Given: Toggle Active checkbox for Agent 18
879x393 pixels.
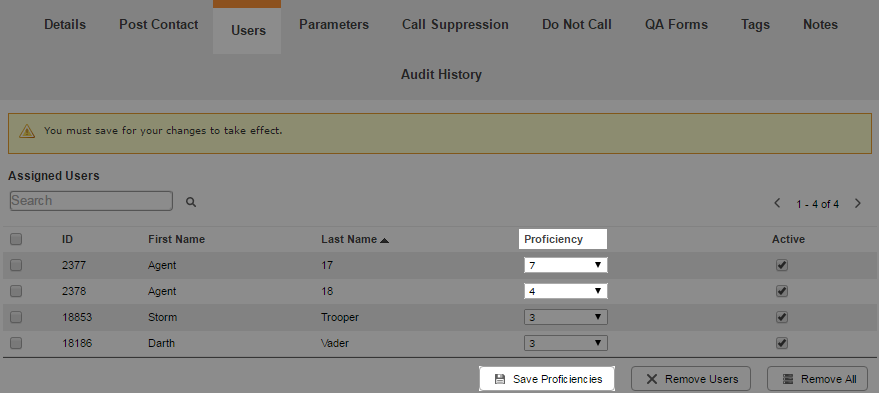Looking at the screenshot, I should coord(782,291).
